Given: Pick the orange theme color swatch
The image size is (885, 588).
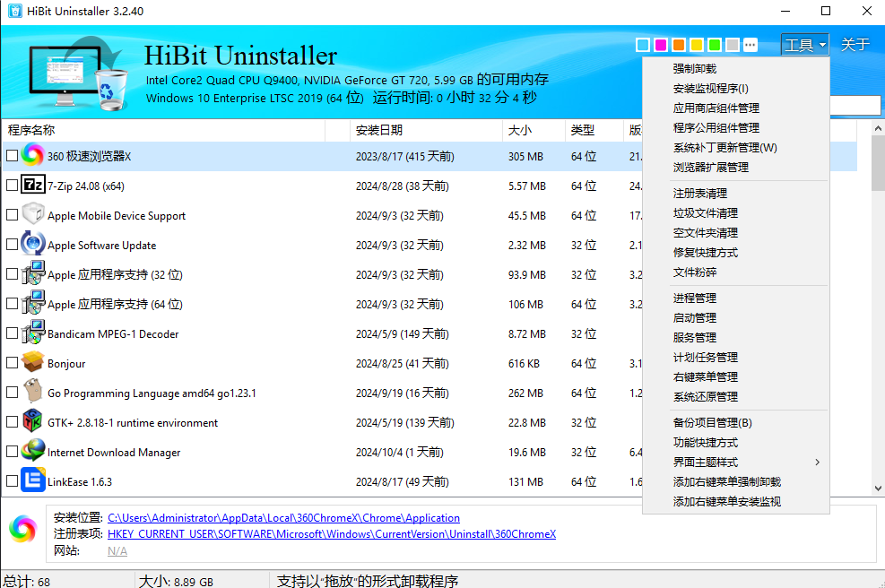Looking at the screenshot, I should [x=679, y=45].
